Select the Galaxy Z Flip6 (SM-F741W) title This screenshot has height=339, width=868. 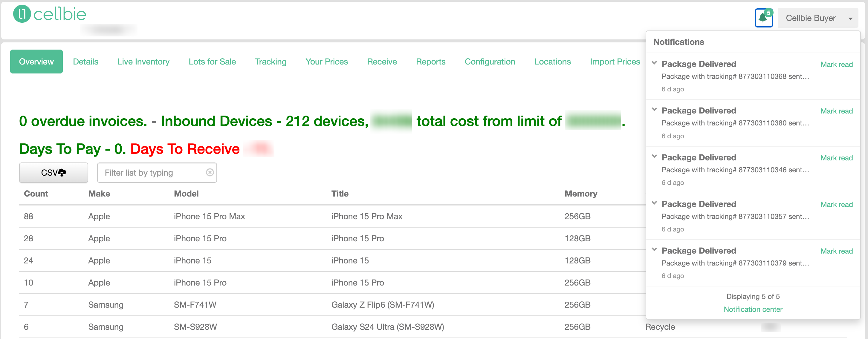tap(383, 305)
